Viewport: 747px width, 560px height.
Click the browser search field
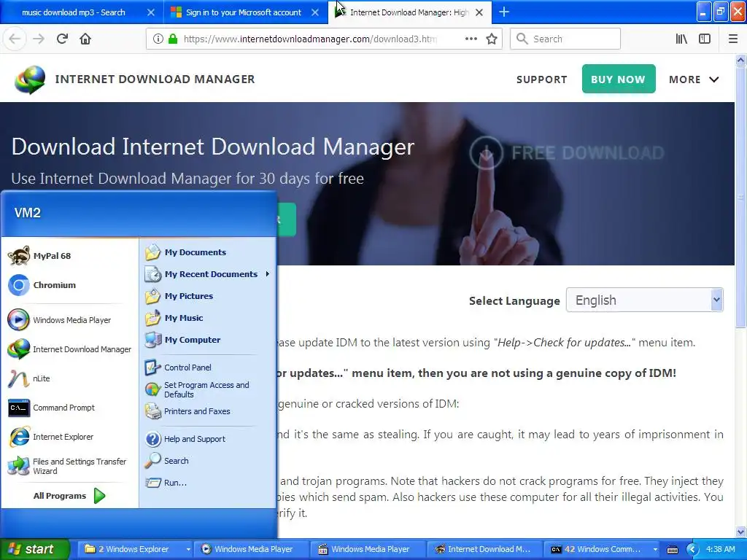pyautogui.click(x=565, y=39)
